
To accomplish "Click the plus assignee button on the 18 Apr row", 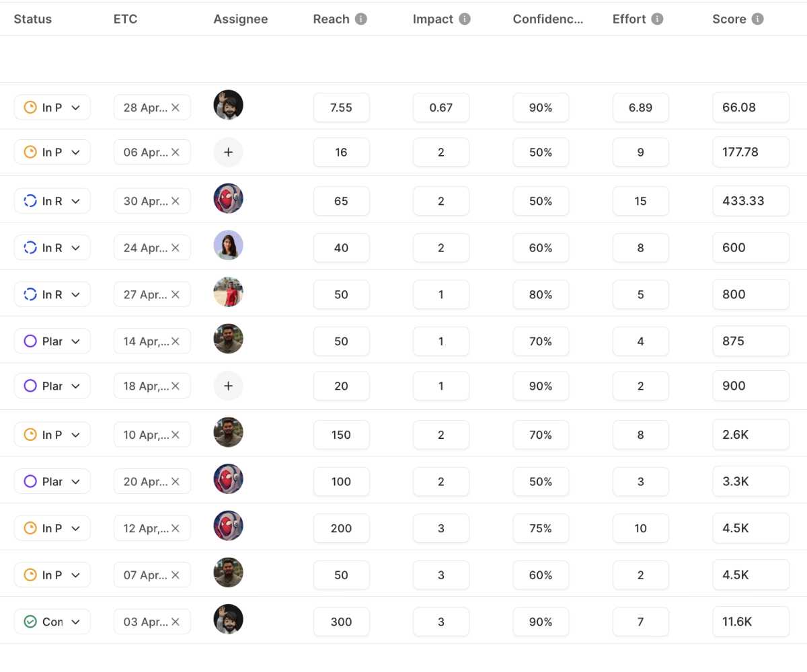I will tap(228, 386).
